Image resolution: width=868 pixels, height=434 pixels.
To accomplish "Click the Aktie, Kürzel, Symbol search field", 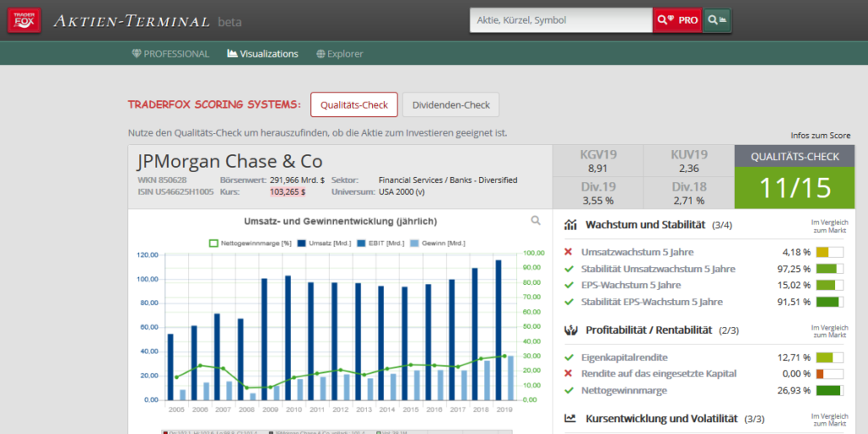I will 561,20.
